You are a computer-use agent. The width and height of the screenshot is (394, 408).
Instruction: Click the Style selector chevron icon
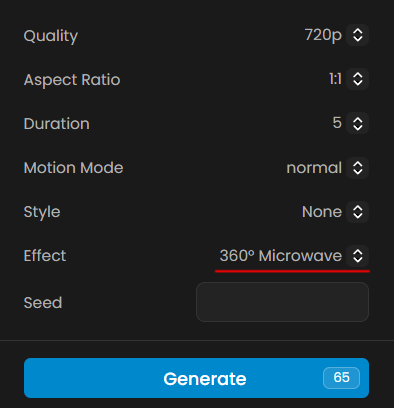coord(357,212)
